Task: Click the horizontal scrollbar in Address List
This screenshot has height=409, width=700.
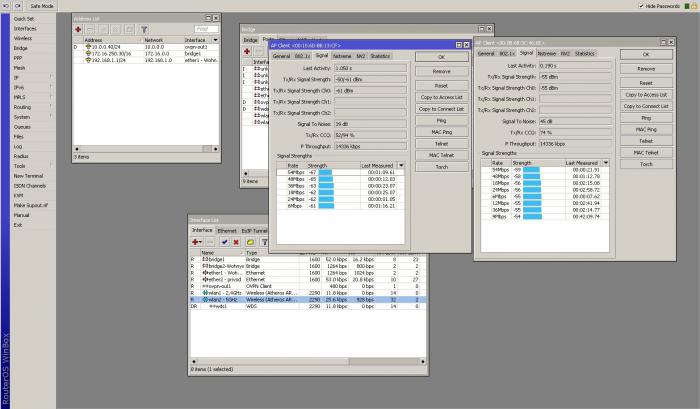Action: tap(146, 149)
